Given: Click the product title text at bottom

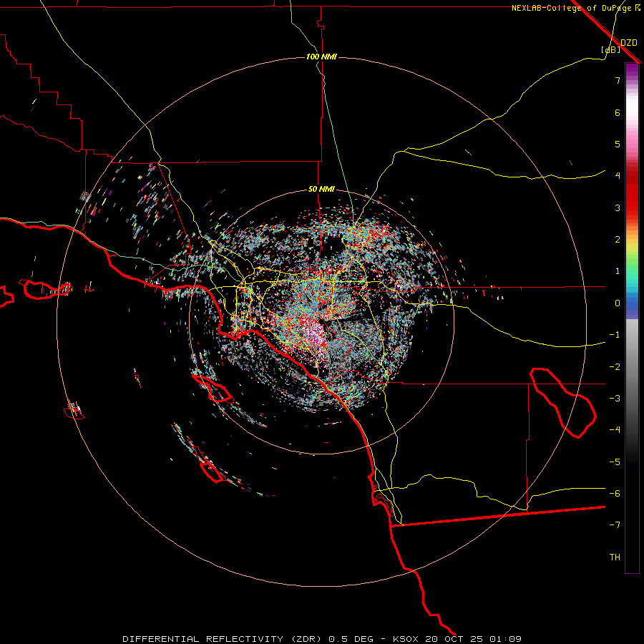Looking at the screenshot, I should pos(322,639).
